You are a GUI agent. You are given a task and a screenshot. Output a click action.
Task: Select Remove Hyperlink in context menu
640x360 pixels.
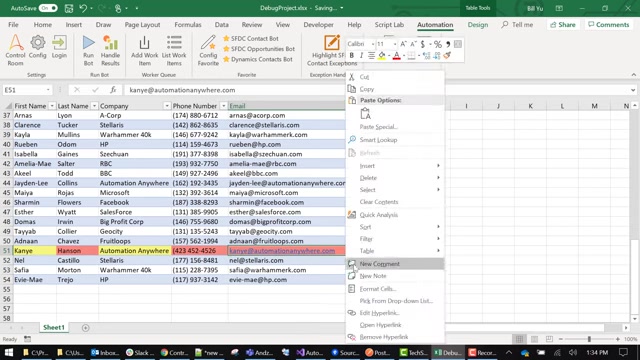tap(395, 337)
